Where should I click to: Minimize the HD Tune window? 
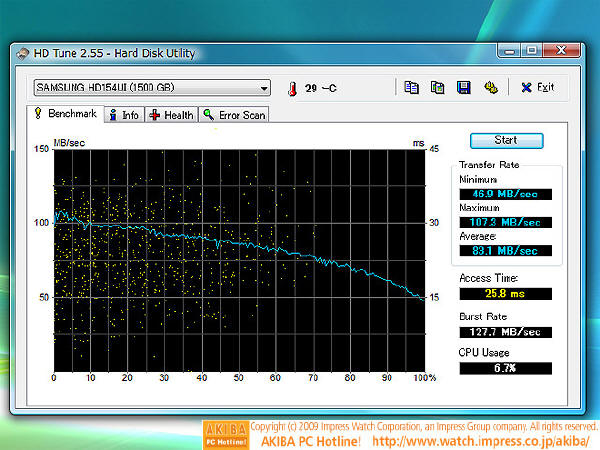pyautogui.click(x=509, y=51)
